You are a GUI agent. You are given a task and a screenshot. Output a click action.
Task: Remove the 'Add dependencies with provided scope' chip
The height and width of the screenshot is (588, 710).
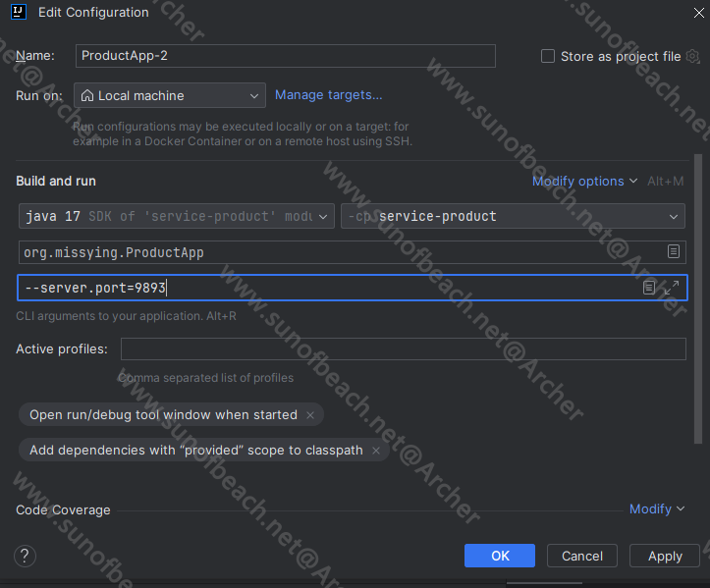coord(376,451)
